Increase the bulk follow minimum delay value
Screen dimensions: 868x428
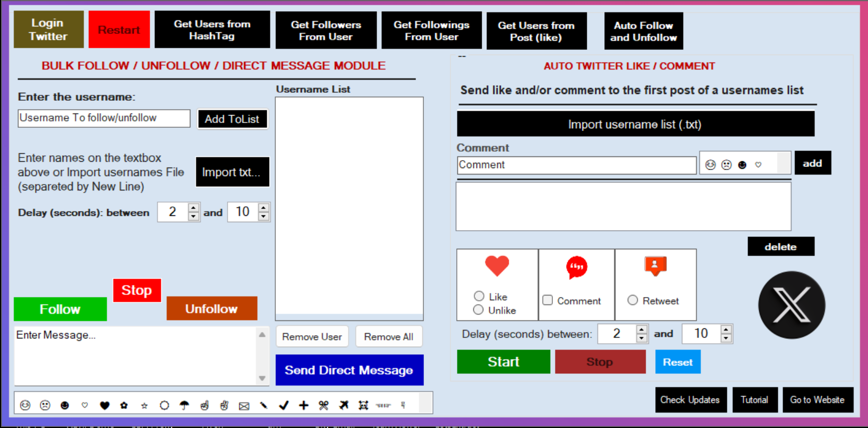tap(194, 207)
